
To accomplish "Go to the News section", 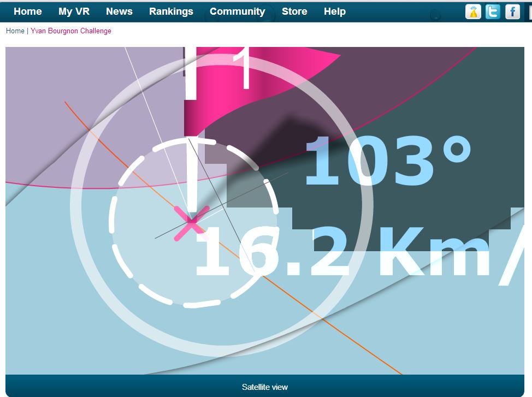I will click(119, 11).
